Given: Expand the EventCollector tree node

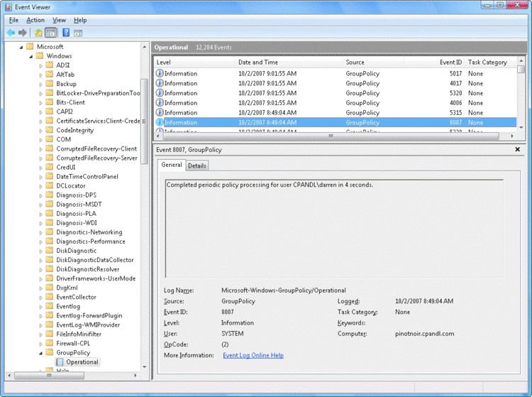Looking at the screenshot, I should point(41,297).
